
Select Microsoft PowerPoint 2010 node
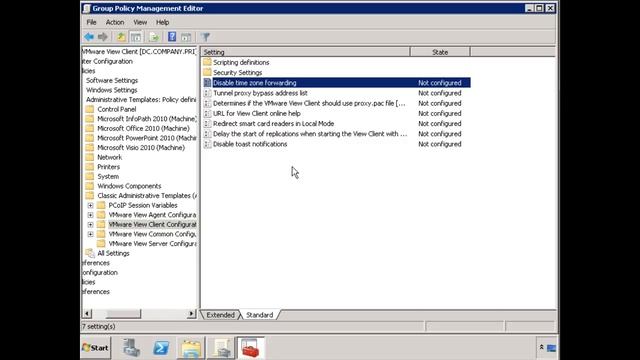[147, 138]
